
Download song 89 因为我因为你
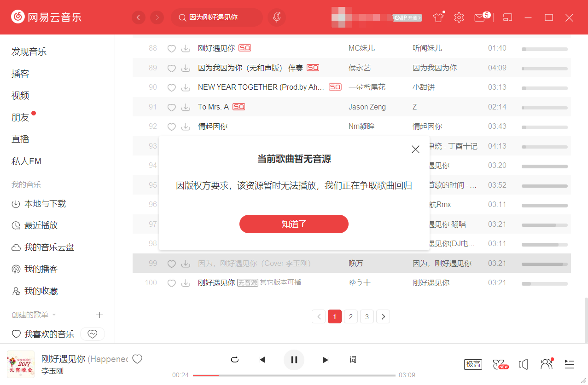tap(186, 68)
